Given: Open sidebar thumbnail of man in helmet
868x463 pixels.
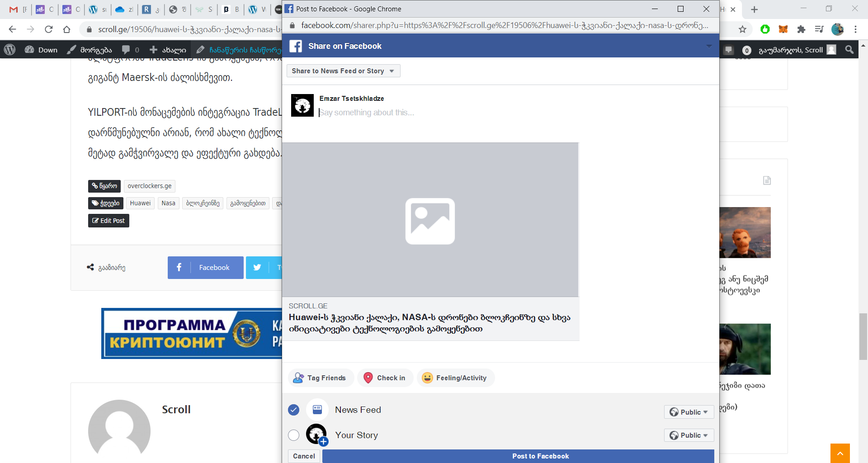Looking at the screenshot, I should coord(745,349).
